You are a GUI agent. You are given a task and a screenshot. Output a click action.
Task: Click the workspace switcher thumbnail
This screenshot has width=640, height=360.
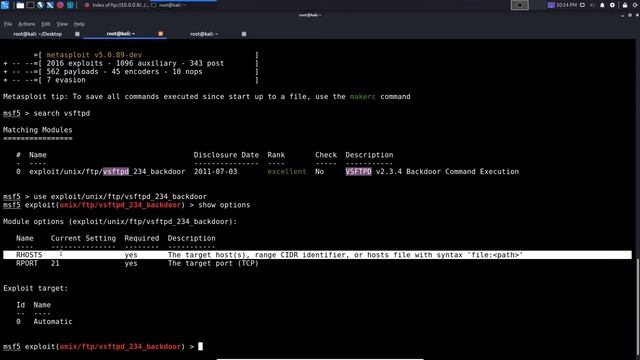[x=520, y=5]
